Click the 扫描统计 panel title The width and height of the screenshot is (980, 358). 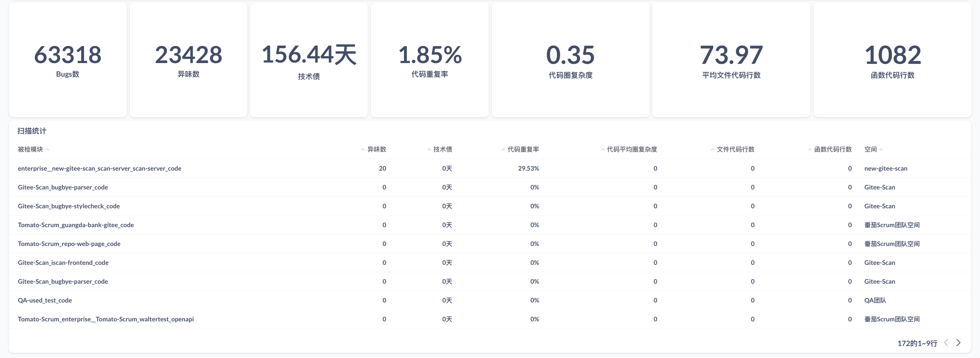click(32, 131)
